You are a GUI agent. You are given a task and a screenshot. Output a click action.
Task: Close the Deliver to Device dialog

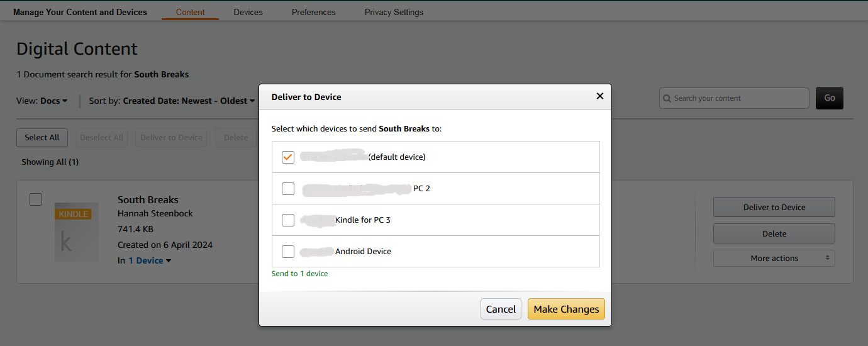pyautogui.click(x=599, y=96)
